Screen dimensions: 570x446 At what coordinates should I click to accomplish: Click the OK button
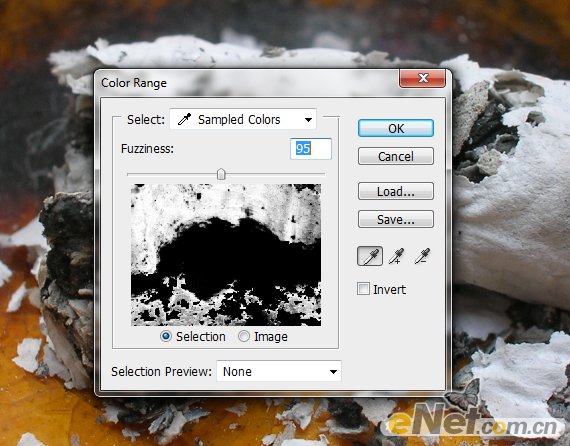coord(396,128)
